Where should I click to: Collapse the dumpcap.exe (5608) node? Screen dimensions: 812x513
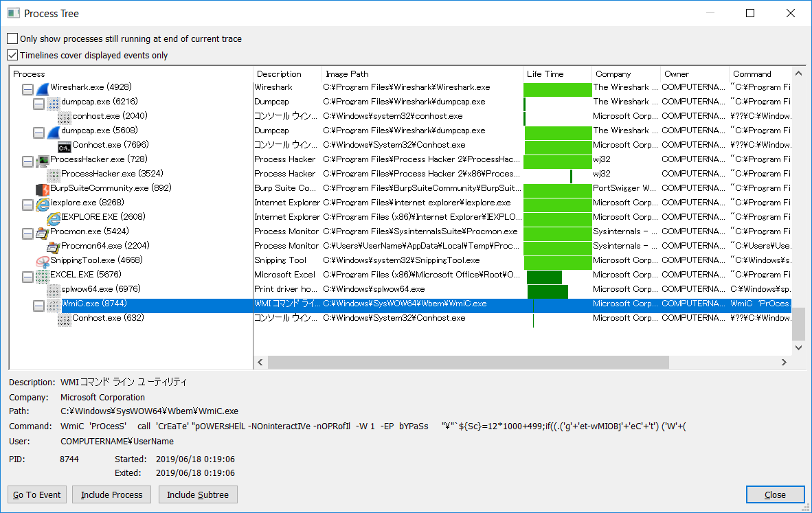39,133
